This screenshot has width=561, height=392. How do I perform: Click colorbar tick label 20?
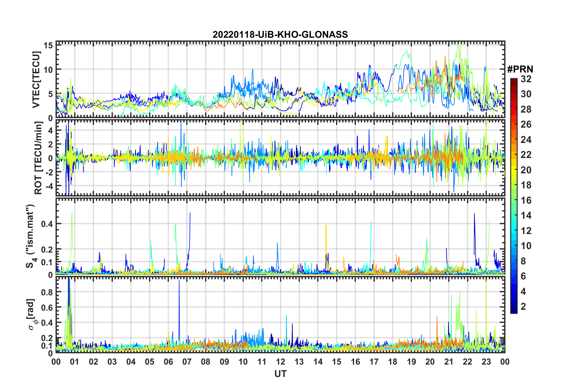click(x=526, y=170)
